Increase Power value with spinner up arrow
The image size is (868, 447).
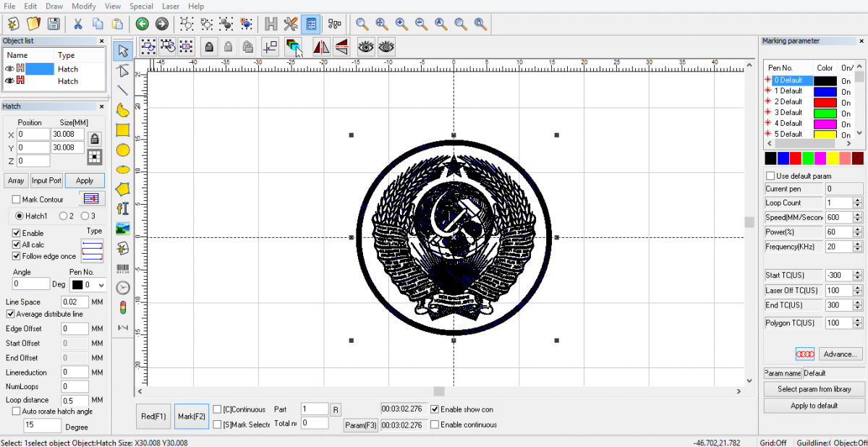tap(858, 230)
